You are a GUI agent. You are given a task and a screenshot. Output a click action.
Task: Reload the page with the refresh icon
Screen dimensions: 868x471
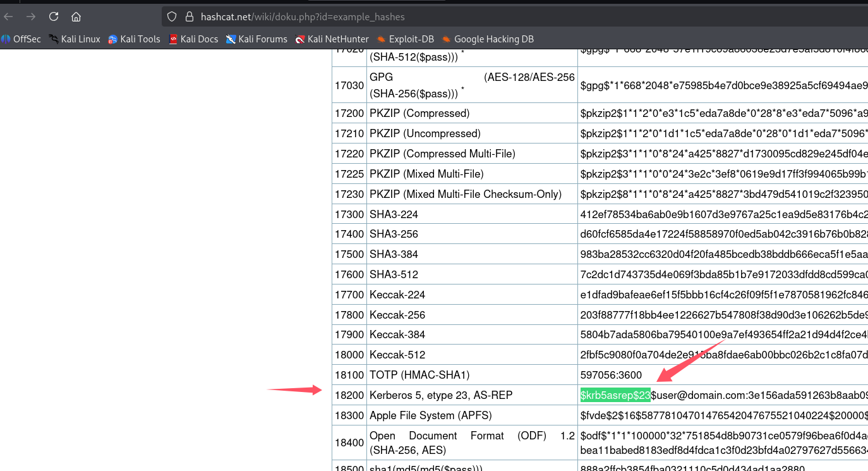tap(54, 16)
